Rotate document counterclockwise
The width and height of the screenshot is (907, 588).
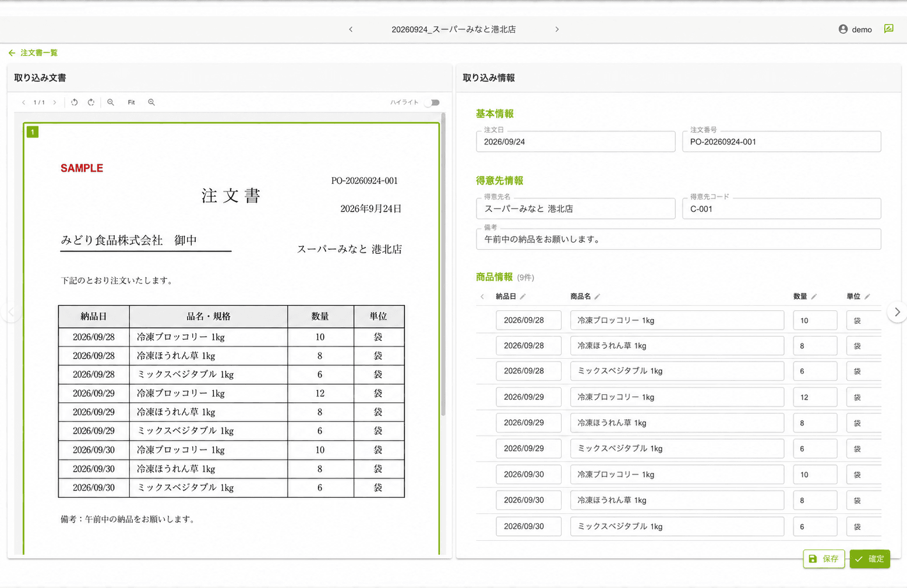(75, 102)
